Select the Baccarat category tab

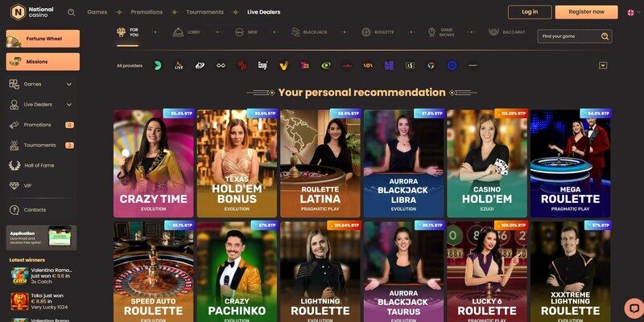(507, 32)
